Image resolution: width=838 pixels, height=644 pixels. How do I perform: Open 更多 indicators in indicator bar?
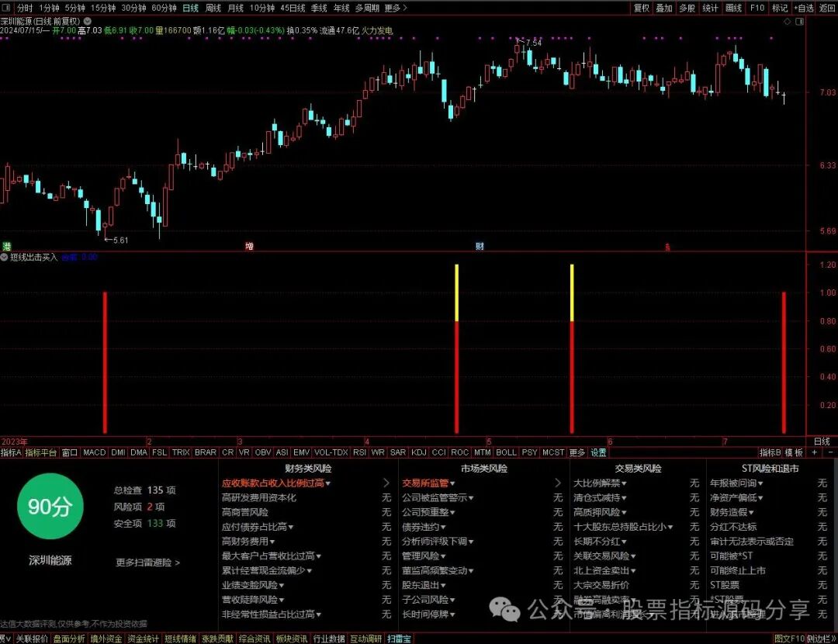577,452
